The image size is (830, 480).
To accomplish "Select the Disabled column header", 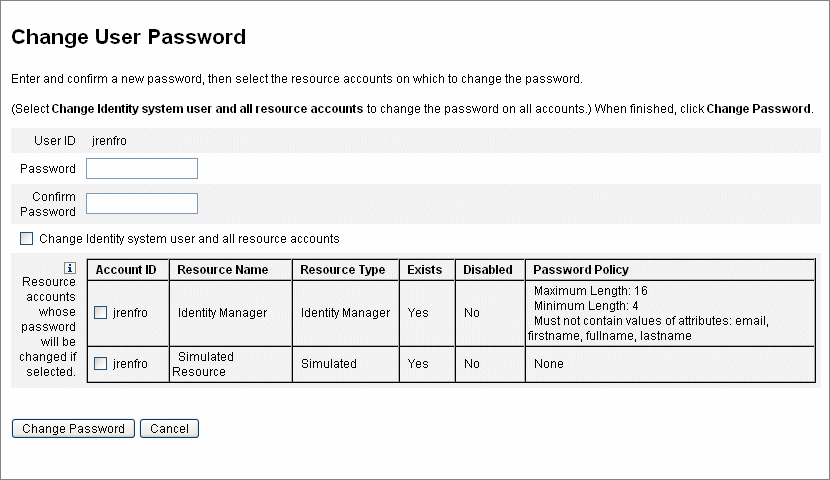I will [488, 270].
